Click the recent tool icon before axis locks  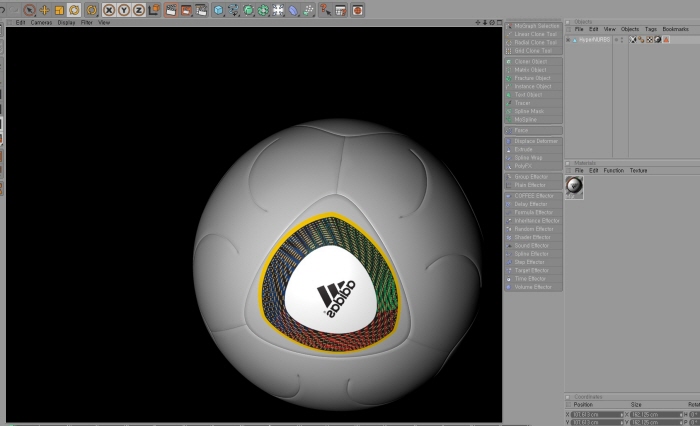[92, 10]
